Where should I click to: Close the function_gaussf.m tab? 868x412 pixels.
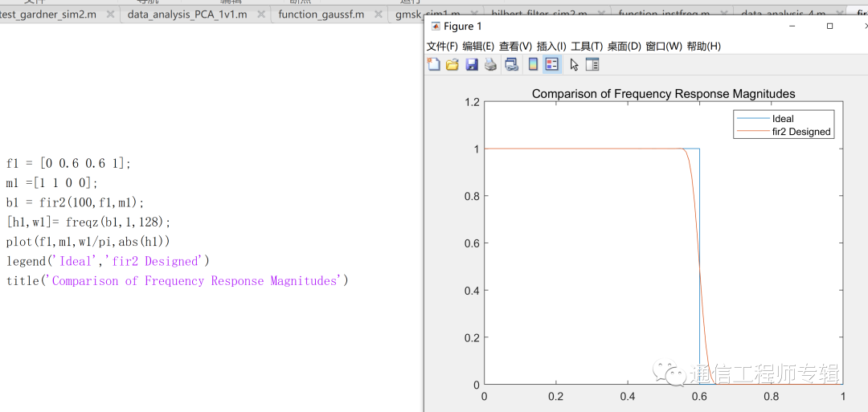(377, 14)
